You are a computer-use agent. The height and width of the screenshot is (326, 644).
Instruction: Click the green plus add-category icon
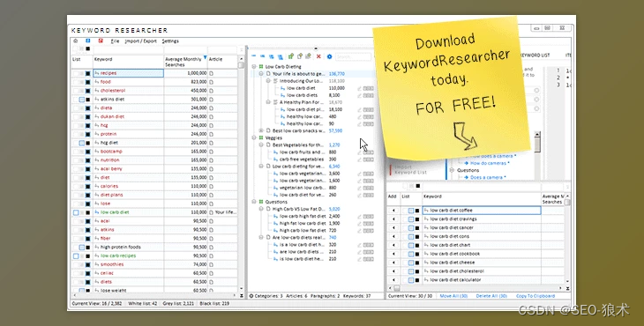[x=291, y=56]
